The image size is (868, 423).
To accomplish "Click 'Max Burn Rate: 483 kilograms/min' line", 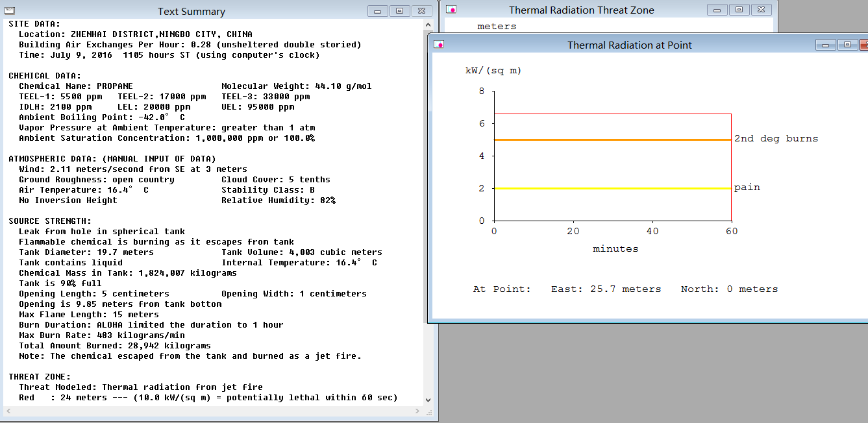I will pos(102,335).
